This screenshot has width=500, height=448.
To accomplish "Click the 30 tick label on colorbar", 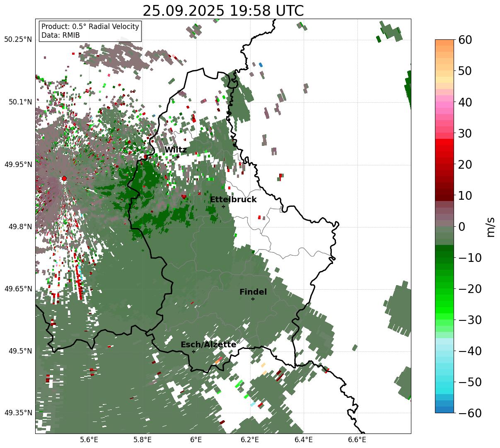I will [466, 133].
